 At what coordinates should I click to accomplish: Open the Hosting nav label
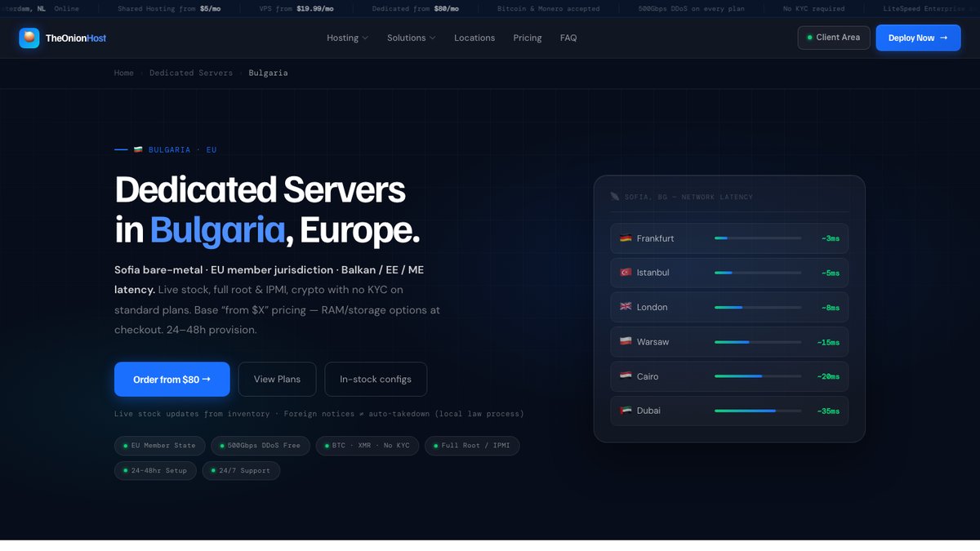tap(342, 38)
